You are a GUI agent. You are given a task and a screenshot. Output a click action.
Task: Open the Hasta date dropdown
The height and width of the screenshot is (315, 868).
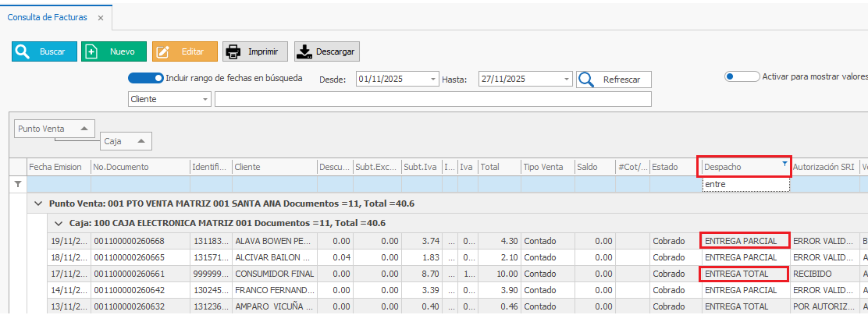[567, 80]
